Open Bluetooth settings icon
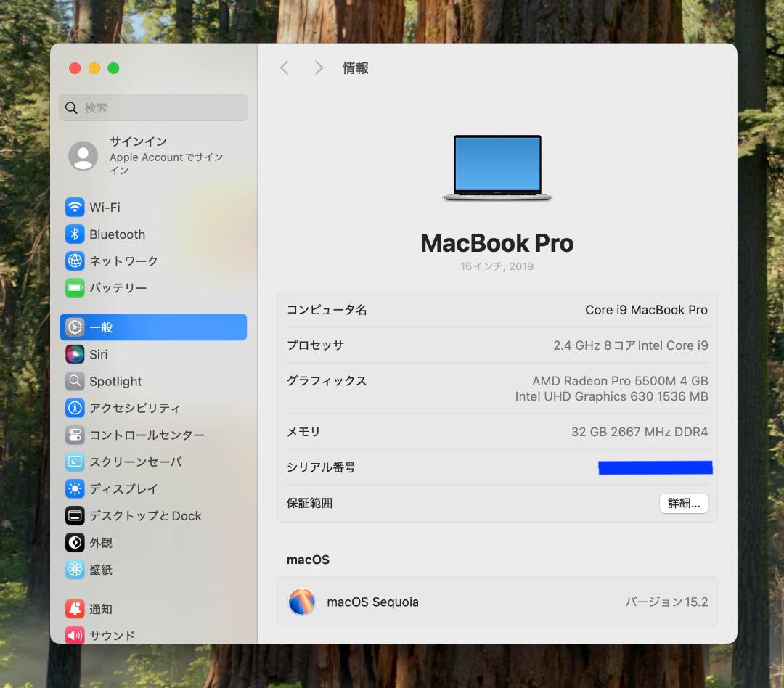The height and width of the screenshot is (688, 784). [75, 234]
